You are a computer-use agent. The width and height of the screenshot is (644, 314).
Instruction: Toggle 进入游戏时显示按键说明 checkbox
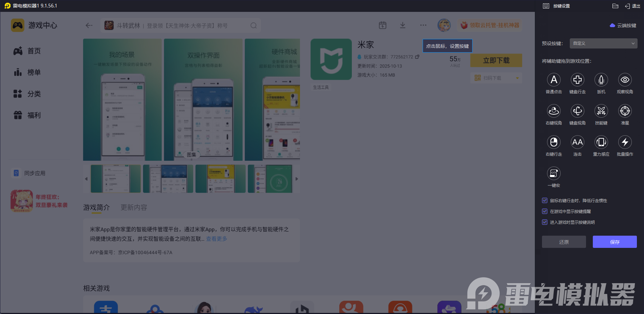click(x=545, y=222)
